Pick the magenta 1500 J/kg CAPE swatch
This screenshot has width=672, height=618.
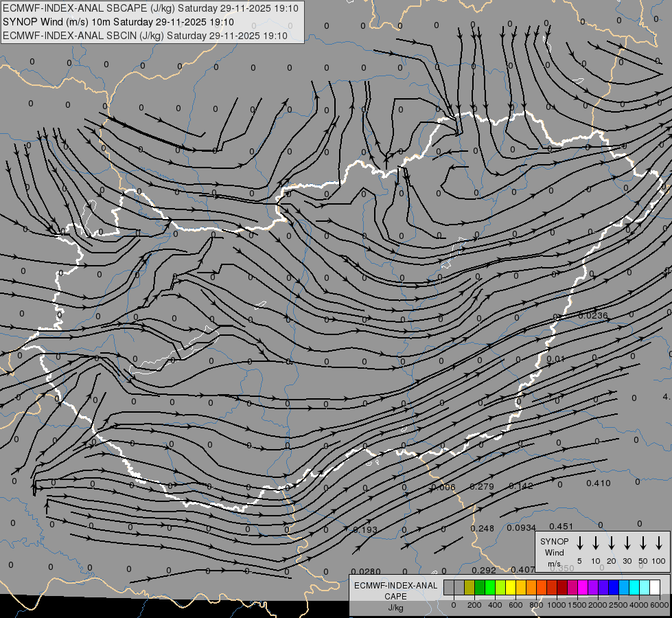point(583,587)
